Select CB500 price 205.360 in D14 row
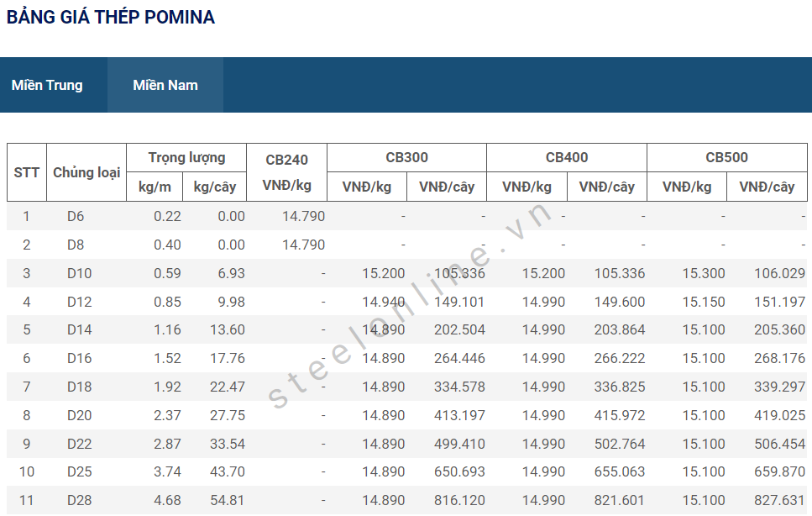Image resolution: width=812 pixels, height=516 pixels. (779, 329)
